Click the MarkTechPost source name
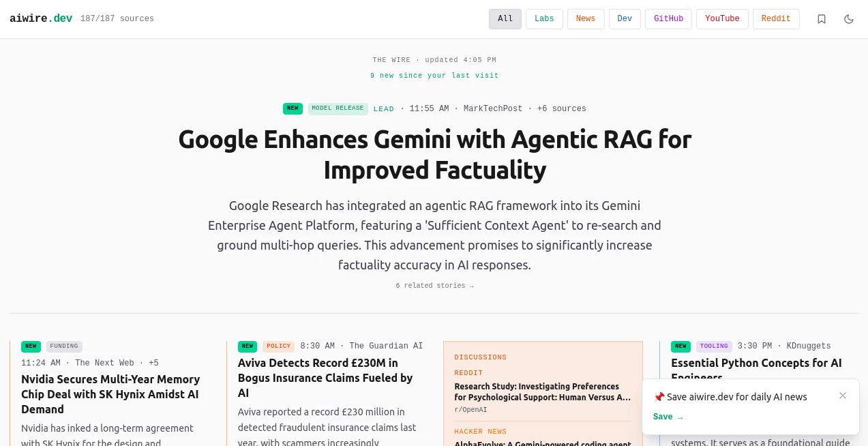Viewport: 868px width, 446px height. [493, 109]
